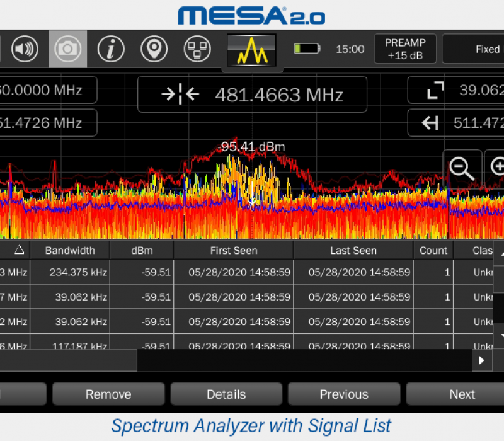This screenshot has width=504, height=441.
Task: Click the speaker audio icon
Action: pos(25,49)
